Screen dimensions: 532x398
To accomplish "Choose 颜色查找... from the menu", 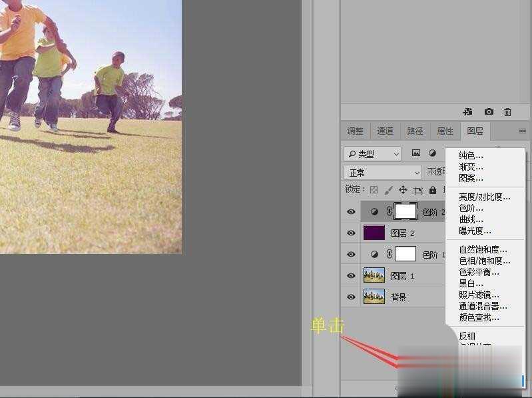I will pyautogui.click(x=479, y=317).
